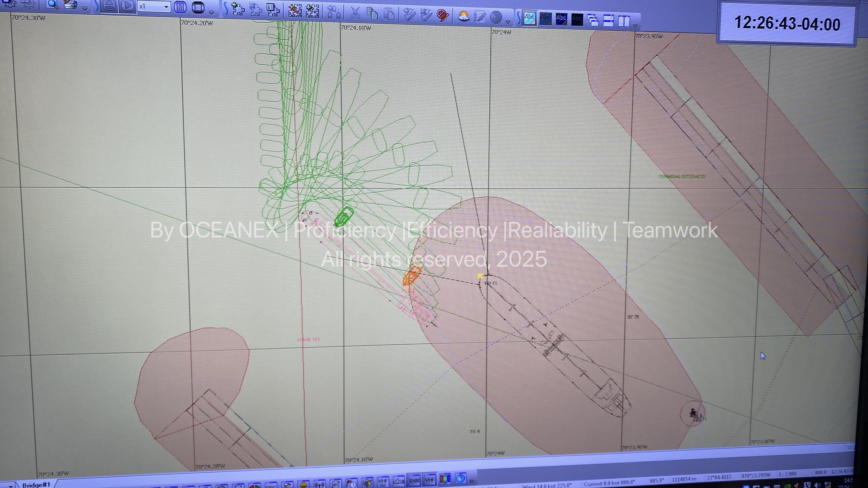Click the longitude 070°23.795W status readout
Viewport: 868px width, 488px height.
(756, 476)
